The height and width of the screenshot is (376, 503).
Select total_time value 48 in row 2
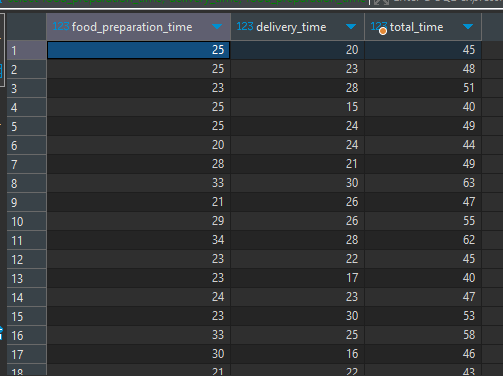pyautogui.click(x=423, y=69)
